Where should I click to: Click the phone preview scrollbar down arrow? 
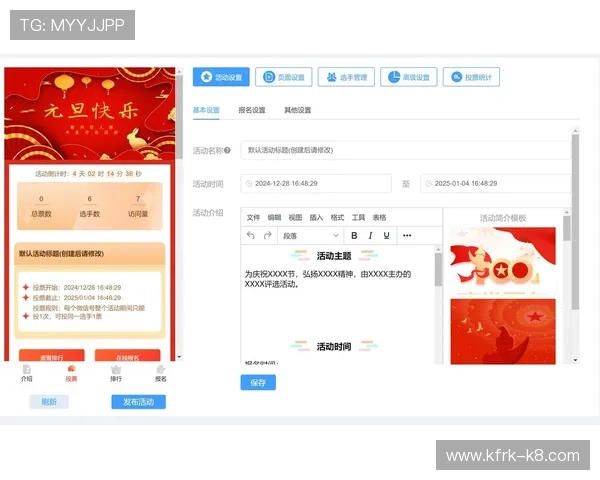click(x=179, y=357)
